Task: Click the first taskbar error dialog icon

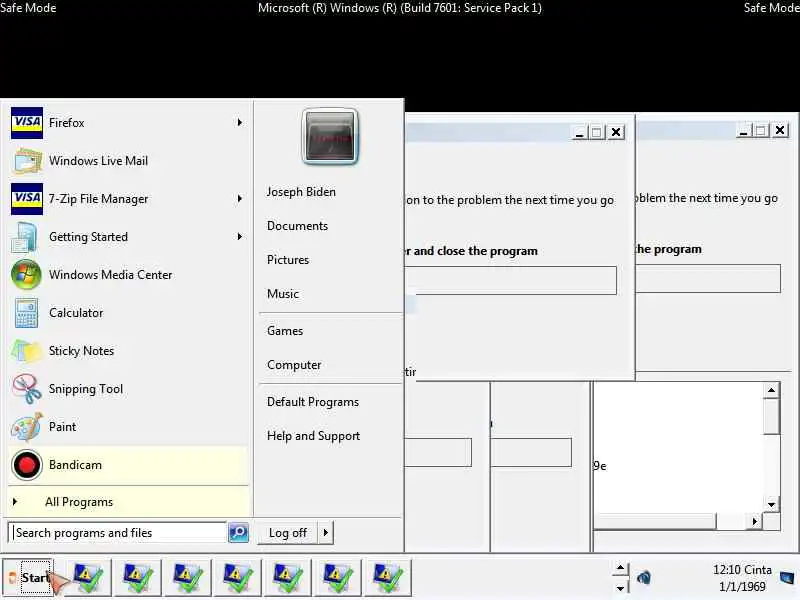Action: [x=88, y=578]
